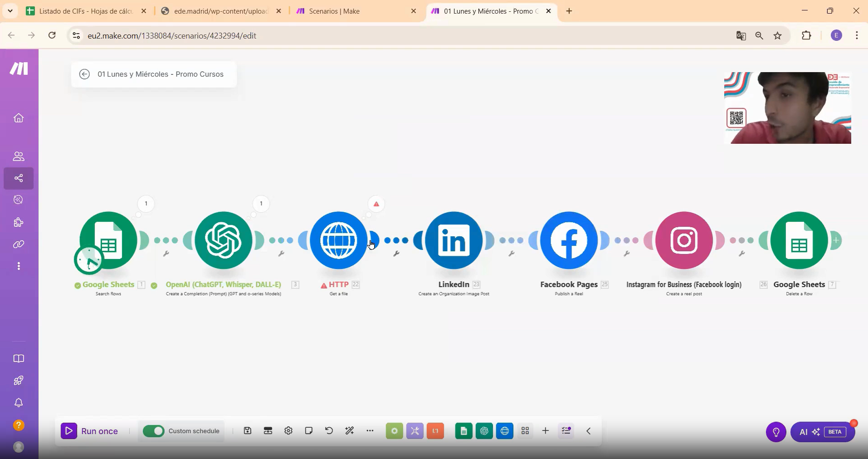The image size is (868, 459).
Task: Switch to Scenarios | Make browser tab
Action: (x=356, y=11)
